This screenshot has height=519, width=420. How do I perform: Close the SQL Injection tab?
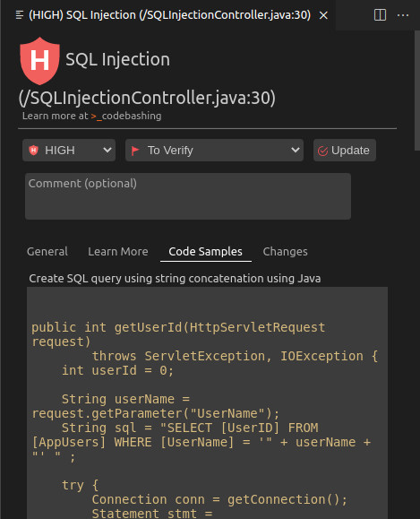coord(323,15)
